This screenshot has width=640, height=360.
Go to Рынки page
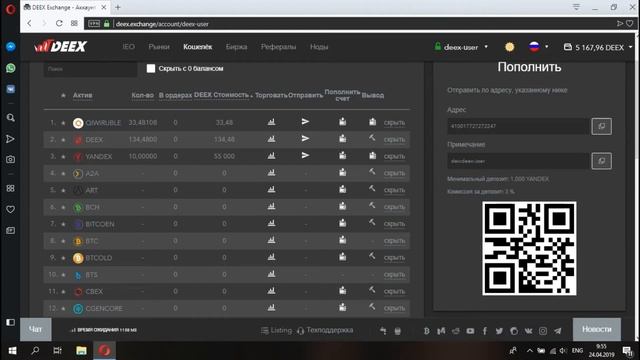coord(159,47)
